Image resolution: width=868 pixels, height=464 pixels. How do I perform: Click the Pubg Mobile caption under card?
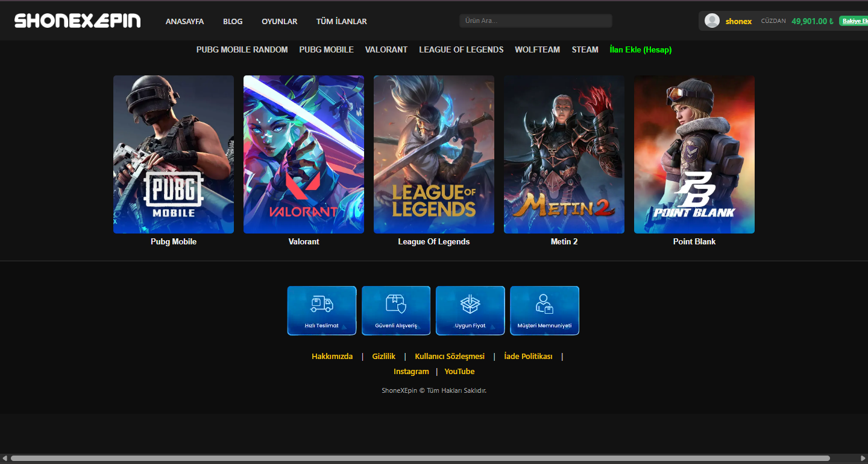click(174, 241)
